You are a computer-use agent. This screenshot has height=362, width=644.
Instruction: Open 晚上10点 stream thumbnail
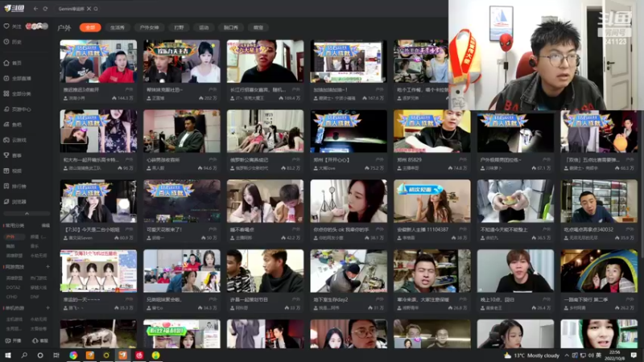(515, 271)
